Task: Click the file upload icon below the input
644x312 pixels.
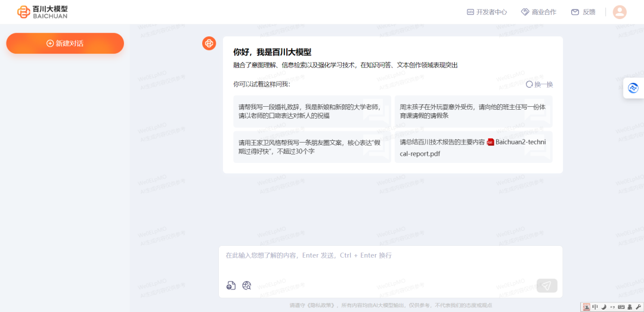Action: pyautogui.click(x=231, y=285)
